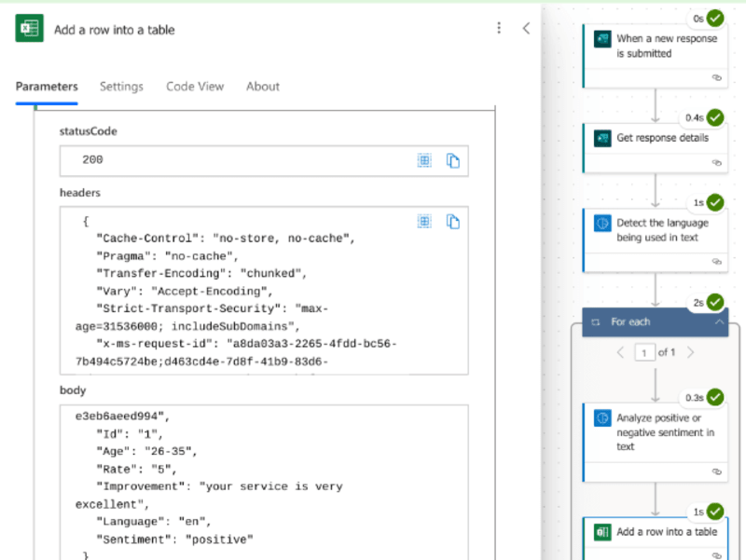Toggle the statusCode raw view grid icon
Viewport: 746px width, 560px height.
point(424,160)
